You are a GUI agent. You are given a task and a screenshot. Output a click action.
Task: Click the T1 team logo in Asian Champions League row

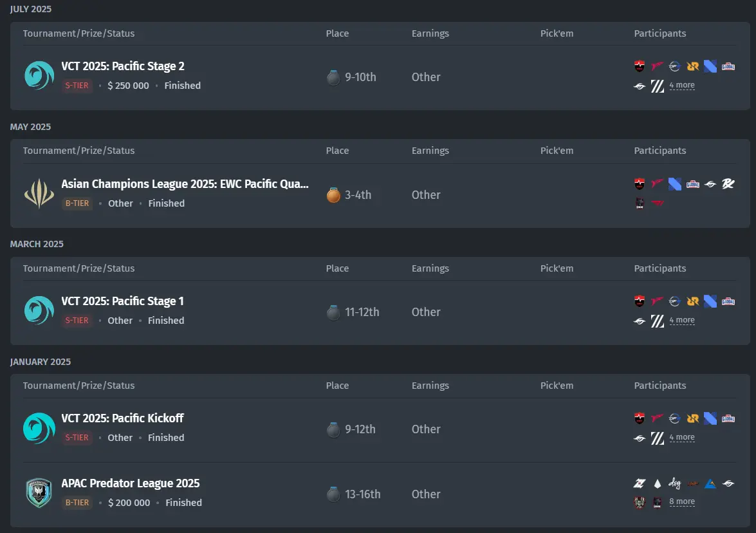(657, 203)
